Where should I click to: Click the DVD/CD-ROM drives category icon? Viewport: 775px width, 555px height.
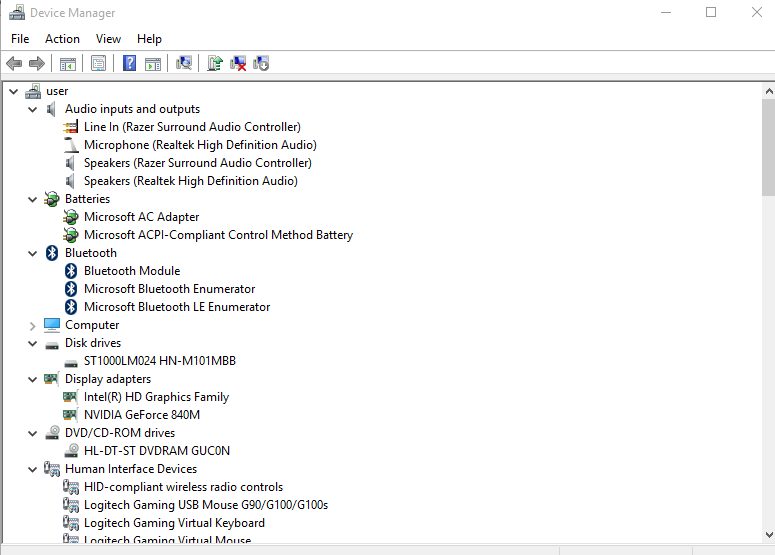pos(52,433)
